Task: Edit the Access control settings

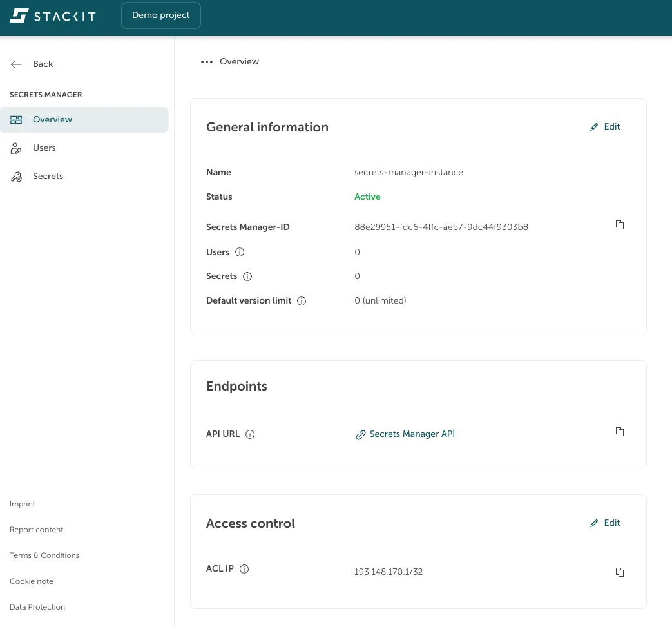Action: pos(604,523)
